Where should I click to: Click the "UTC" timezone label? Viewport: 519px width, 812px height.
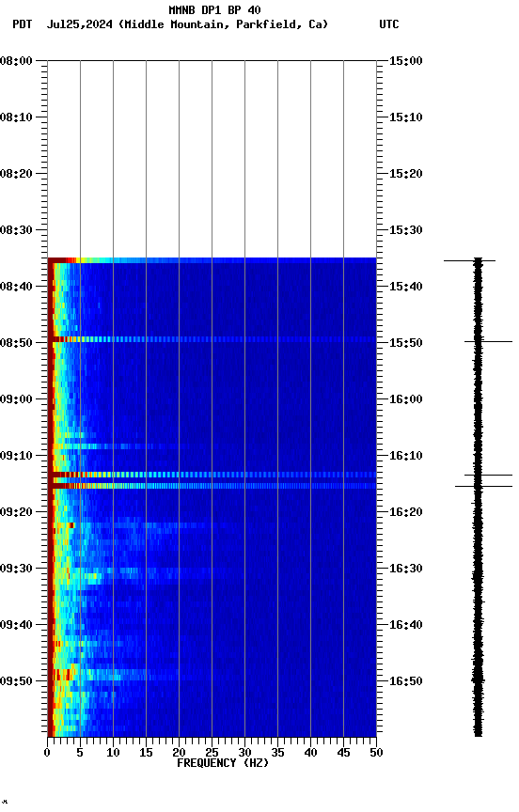pyautogui.click(x=389, y=24)
